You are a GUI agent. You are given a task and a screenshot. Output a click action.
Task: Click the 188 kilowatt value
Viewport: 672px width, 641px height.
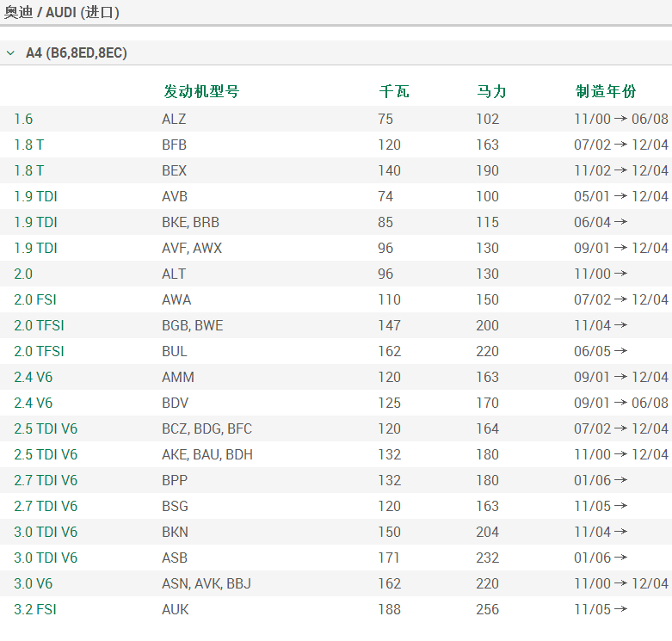click(389, 609)
